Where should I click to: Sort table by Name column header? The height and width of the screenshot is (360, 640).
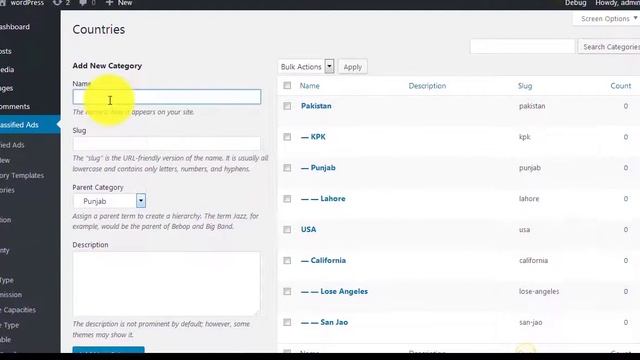[309, 86]
